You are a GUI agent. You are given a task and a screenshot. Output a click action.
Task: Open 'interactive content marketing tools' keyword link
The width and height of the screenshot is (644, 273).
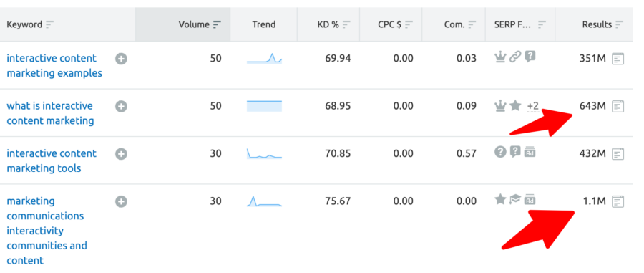click(x=52, y=161)
